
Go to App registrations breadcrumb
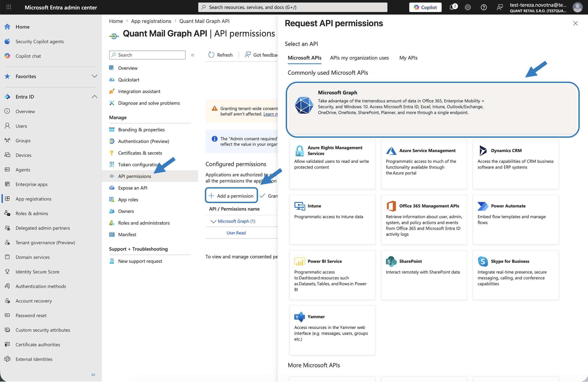click(x=151, y=21)
